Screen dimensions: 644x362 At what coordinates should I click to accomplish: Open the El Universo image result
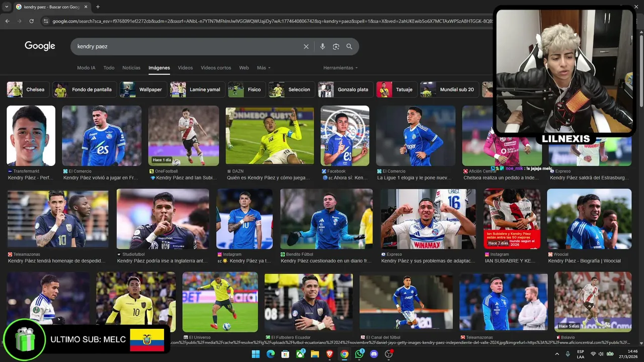[220, 302]
